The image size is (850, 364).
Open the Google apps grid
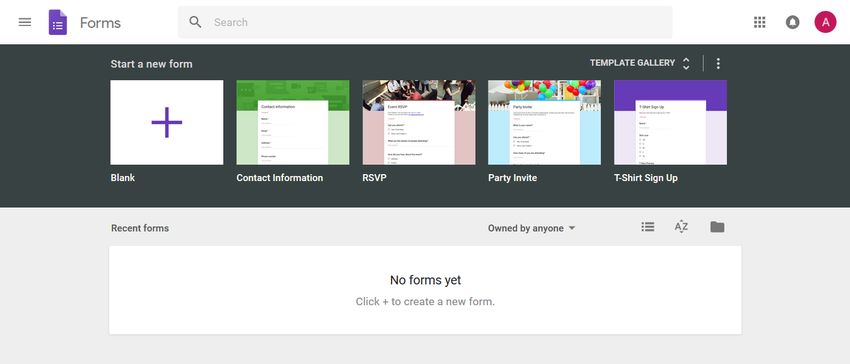click(759, 22)
